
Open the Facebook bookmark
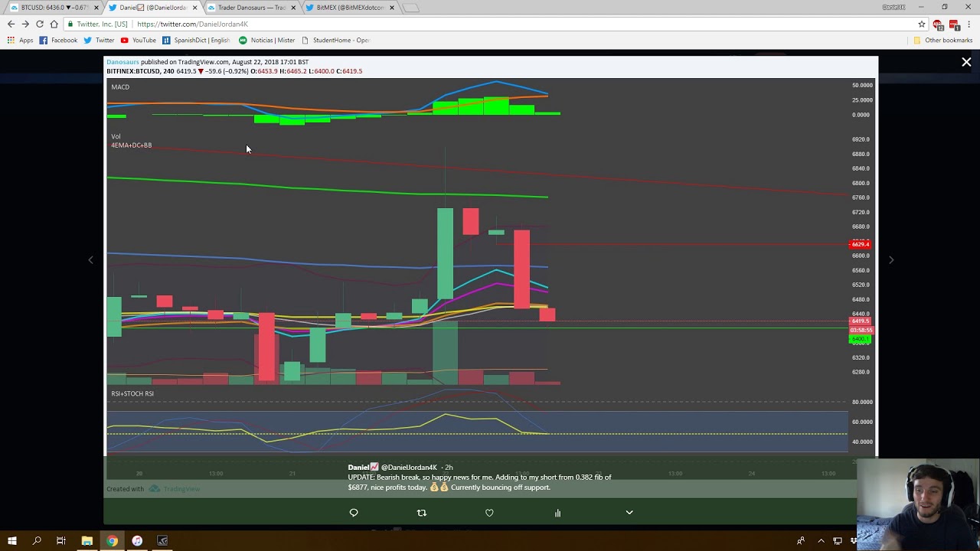click(58, 40)
